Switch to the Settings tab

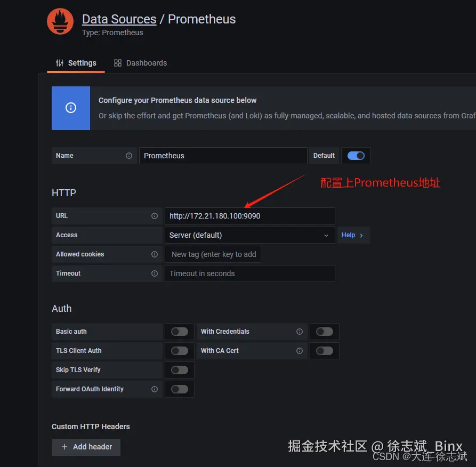76,63
